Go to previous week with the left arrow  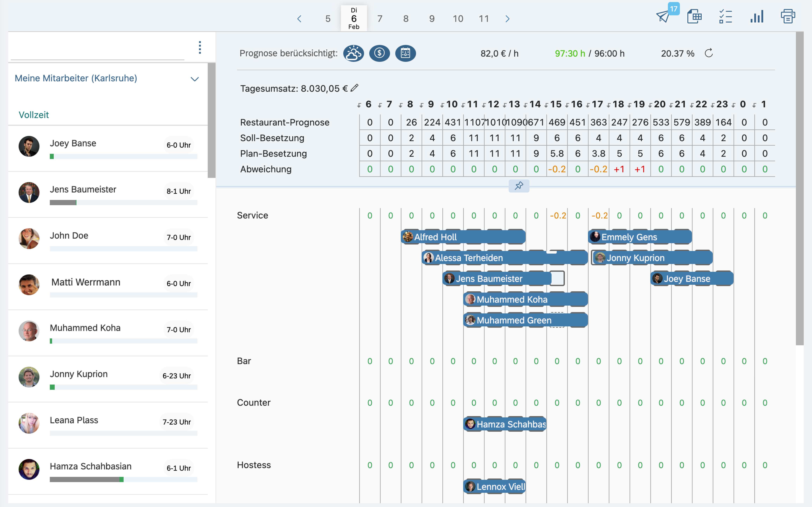[299, 19]
